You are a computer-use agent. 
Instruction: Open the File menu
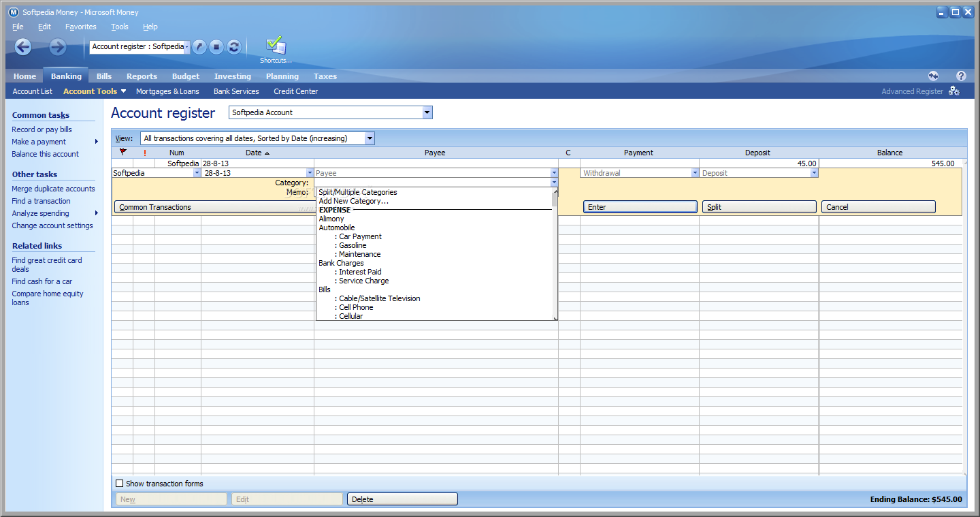[18, 27]
